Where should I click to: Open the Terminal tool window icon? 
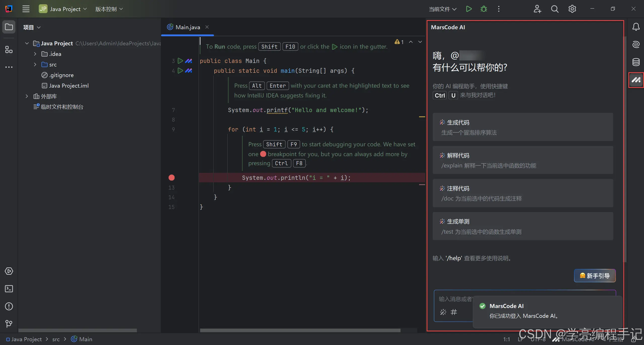(9, 289)
